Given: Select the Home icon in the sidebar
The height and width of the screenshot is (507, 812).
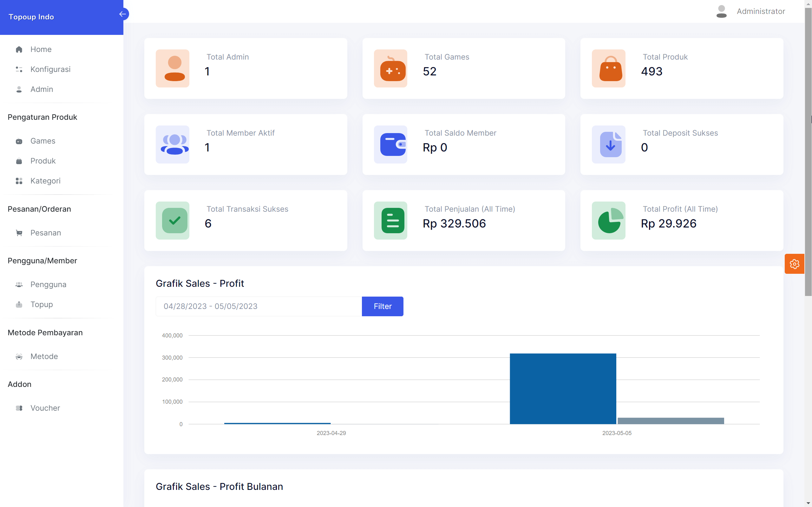Looking at the screenshot, I should coord(19,49).
